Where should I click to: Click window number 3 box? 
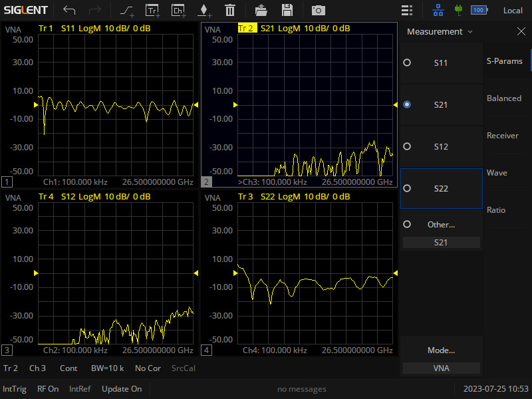(7, 350)
